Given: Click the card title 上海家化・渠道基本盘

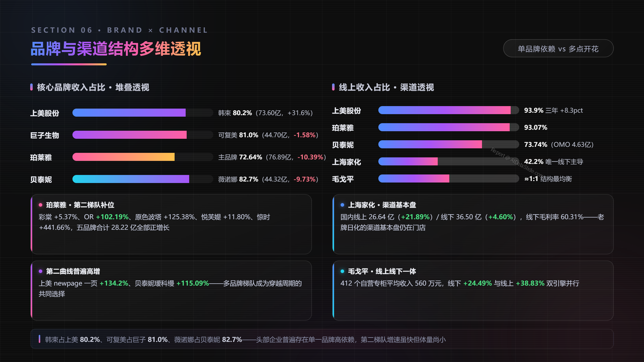Looking at the screenshot, I should [x=382, y=205].
